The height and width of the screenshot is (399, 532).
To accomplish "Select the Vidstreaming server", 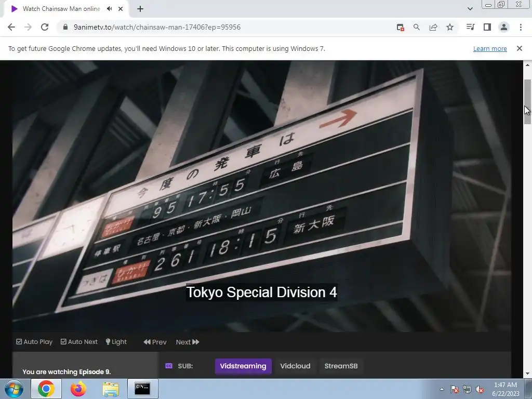I will tap(243, 366).
